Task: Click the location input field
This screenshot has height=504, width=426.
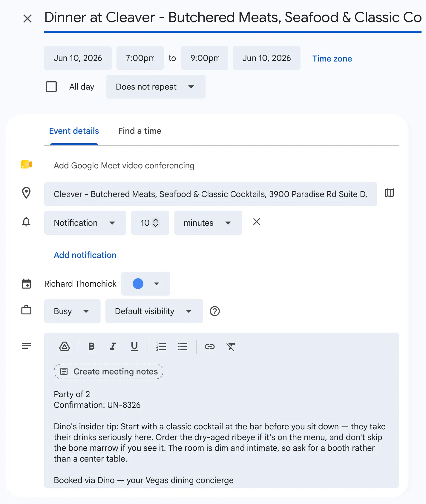Action: (211, 194)
